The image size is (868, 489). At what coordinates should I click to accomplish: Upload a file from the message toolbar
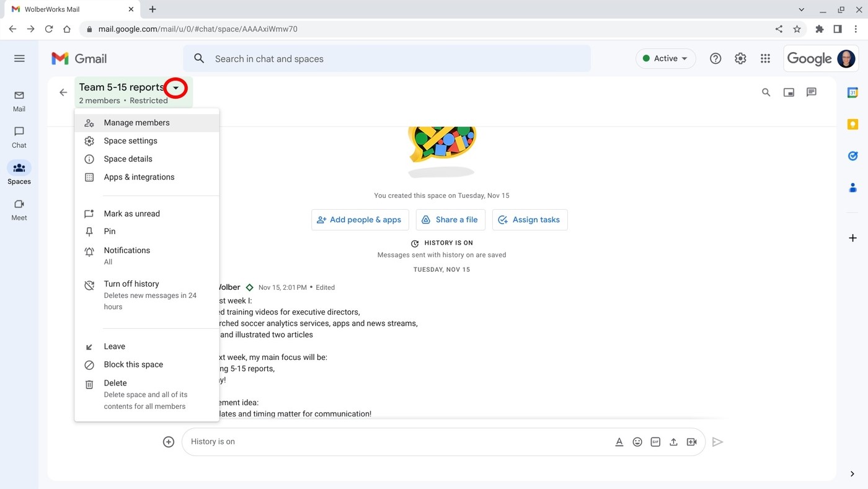click(673, 441)
